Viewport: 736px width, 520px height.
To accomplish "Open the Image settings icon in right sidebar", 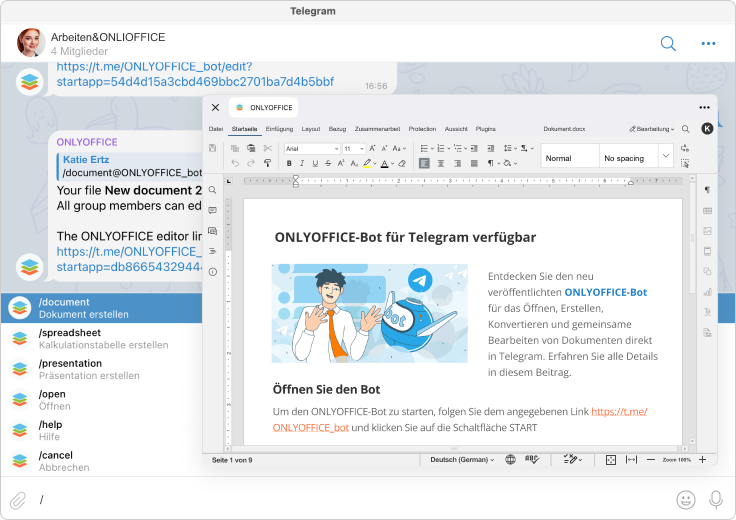I will click(x=707, y=231).
